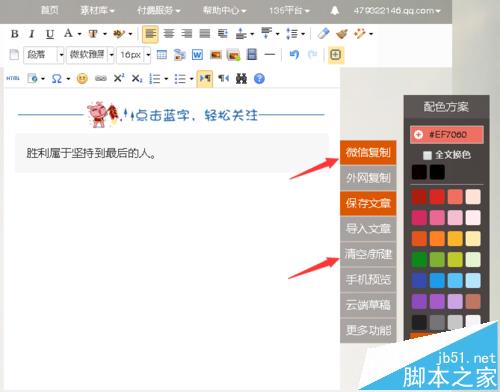
Task: Open the blue help question mark
Action: coord(259,79)
